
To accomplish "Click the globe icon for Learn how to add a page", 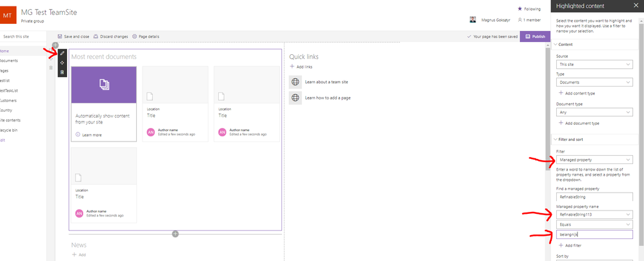I will tap(296, 98).
